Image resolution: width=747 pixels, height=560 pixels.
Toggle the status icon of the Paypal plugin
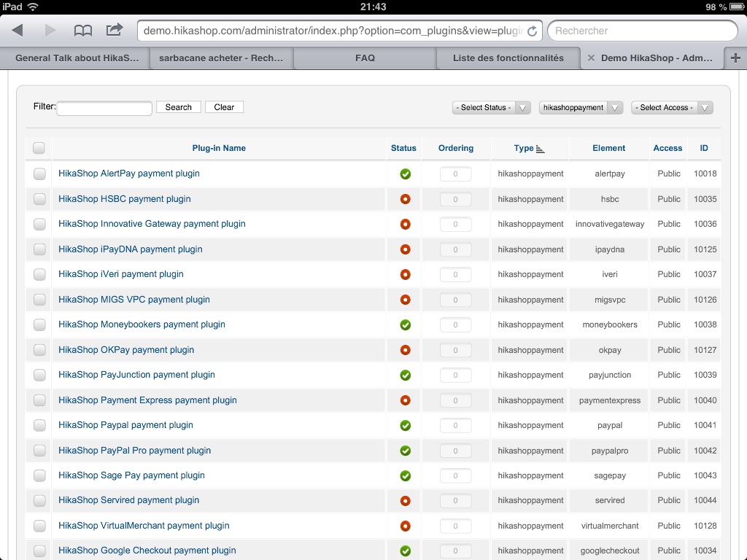pyautogui.click(x=405, y=425)
